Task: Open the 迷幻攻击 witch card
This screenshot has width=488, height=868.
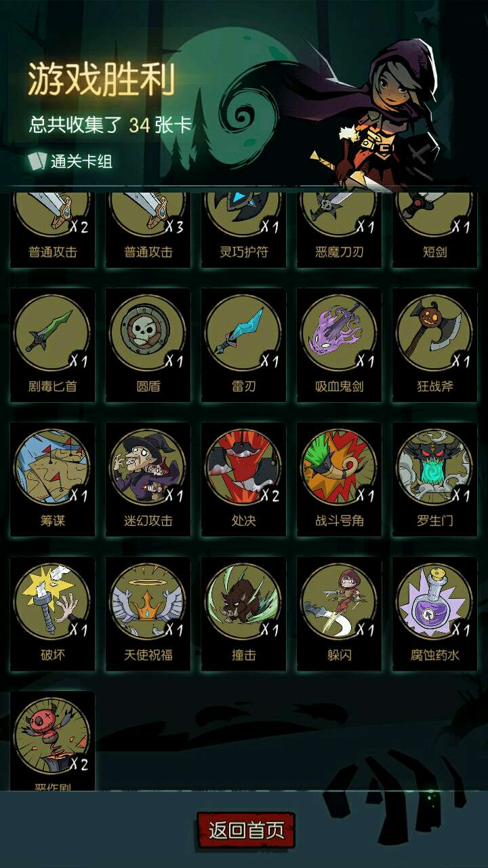Action: click(148, 480)
